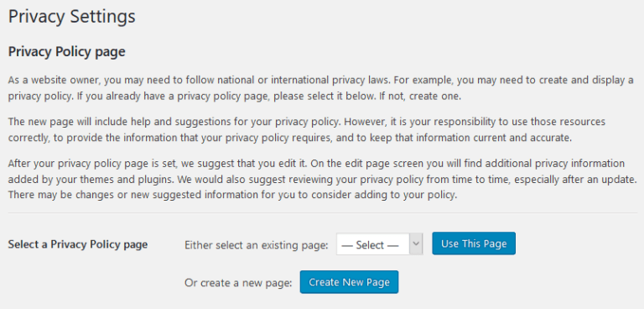Expand the dropdown arrow beside Select
The width and height of the screenshot is (644, 309).
coord(416,244)
